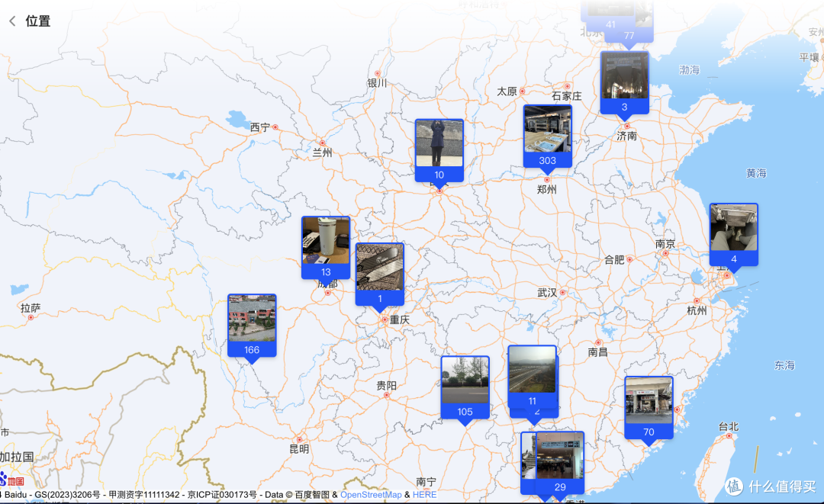This screenshot has width=824, height=504.
Task: Click the 石家庄 city label
Action: tap(566, 96)
